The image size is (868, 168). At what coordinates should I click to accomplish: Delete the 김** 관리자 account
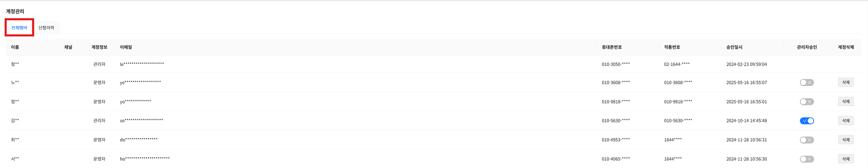click(846, 120)
